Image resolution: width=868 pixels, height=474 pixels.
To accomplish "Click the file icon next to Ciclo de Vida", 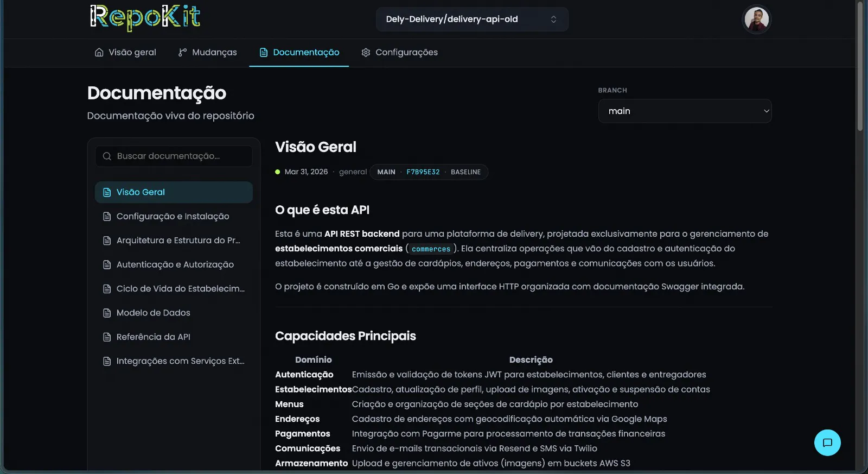I will tap(107, 288).
